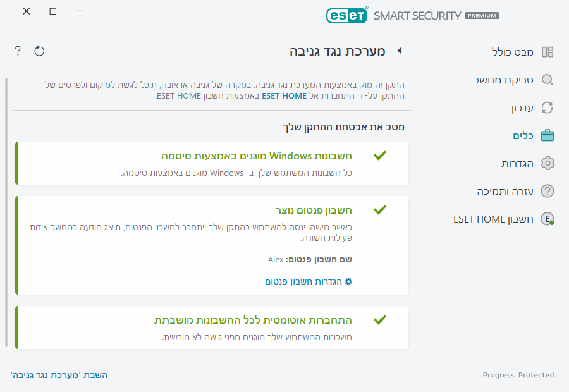569x392 pixels.
Task: Click checkmark beside automatic login disabled item
Action: (380, 319)
